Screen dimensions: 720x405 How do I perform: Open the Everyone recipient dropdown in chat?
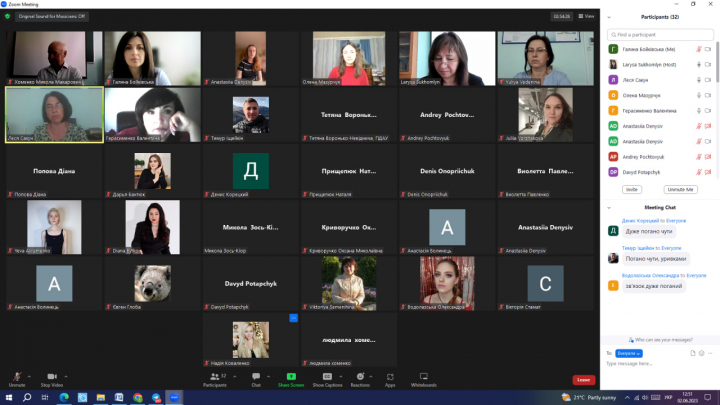coord(629,353)
